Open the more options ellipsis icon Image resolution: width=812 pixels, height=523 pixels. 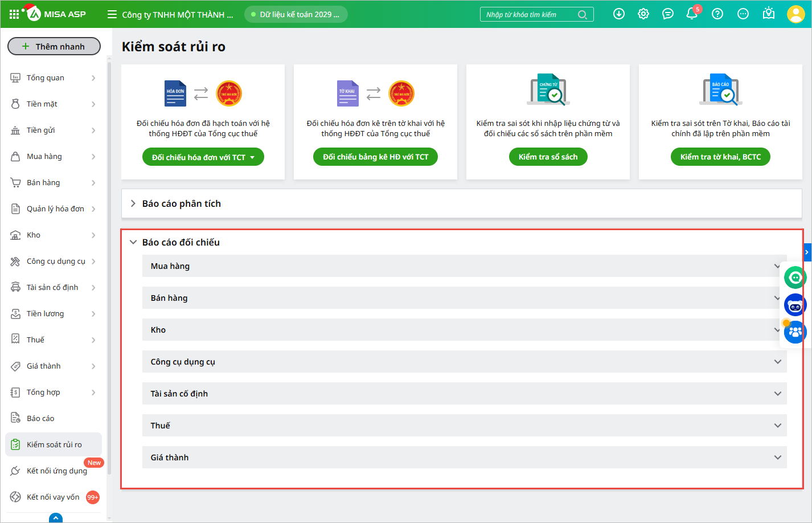pos(743,14)
